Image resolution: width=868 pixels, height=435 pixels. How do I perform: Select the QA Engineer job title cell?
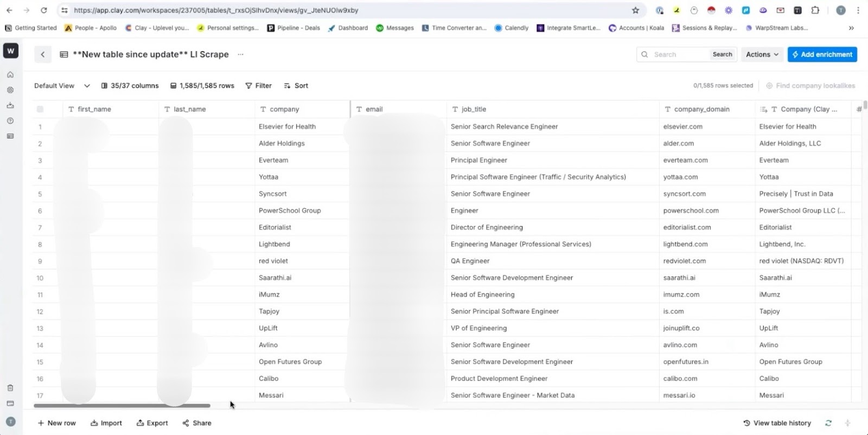(x=553, y=261)
